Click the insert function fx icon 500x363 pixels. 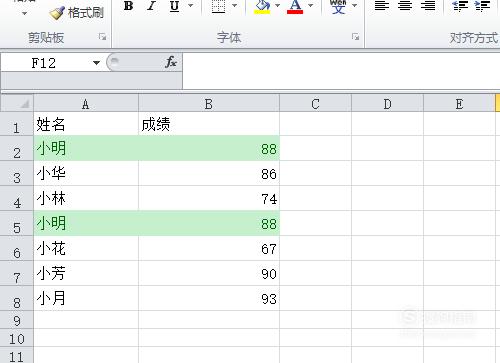[171, 62]
